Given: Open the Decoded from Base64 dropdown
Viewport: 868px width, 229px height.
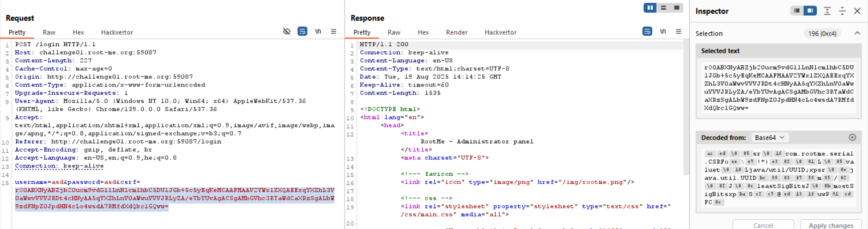Looking at the screenshot, I should pos(770,137).
